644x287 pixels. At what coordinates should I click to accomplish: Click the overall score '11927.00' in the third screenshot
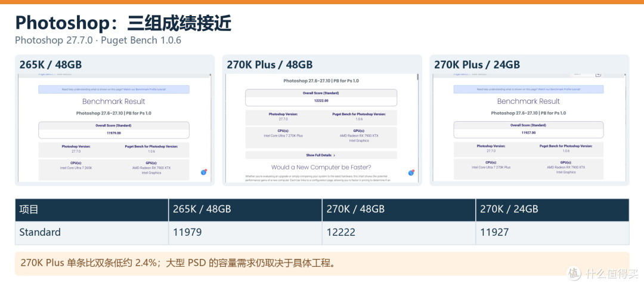point(528,133)
